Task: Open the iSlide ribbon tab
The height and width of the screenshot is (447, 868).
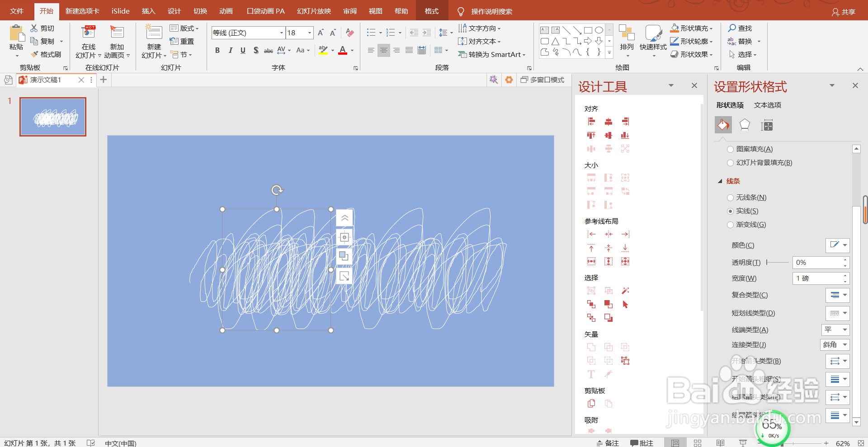Action: pyautogui.click(x=120, y=11)
